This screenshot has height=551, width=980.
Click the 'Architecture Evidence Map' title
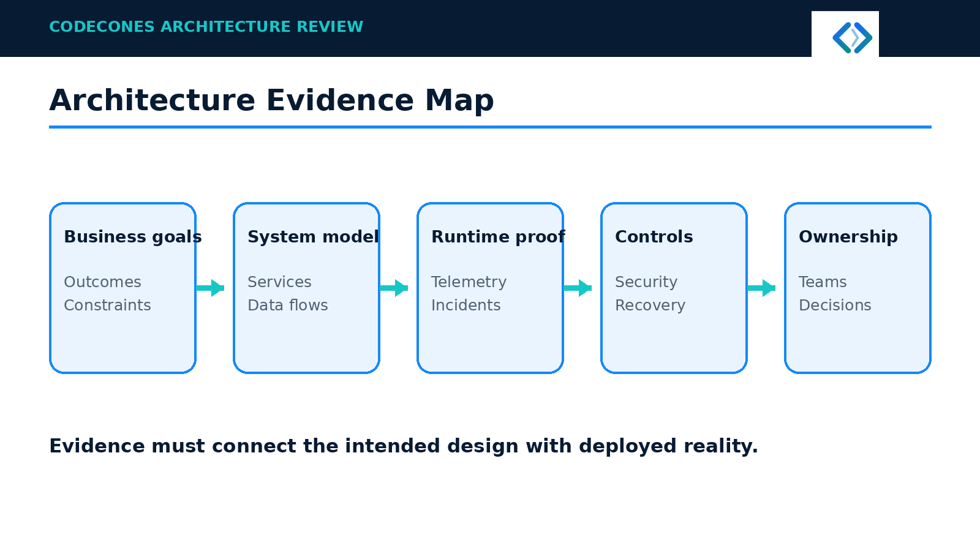pyautogui.click(x=271, y=100)
